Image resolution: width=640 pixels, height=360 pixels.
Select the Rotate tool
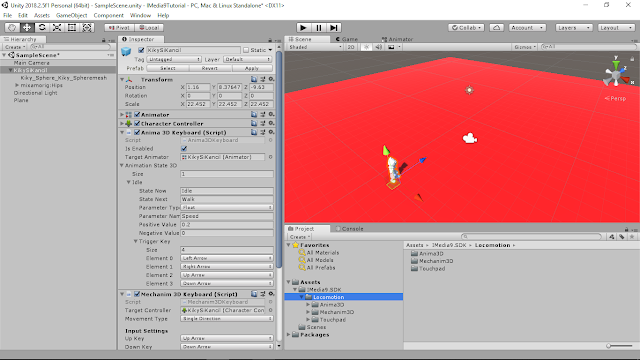coord(42,28)
